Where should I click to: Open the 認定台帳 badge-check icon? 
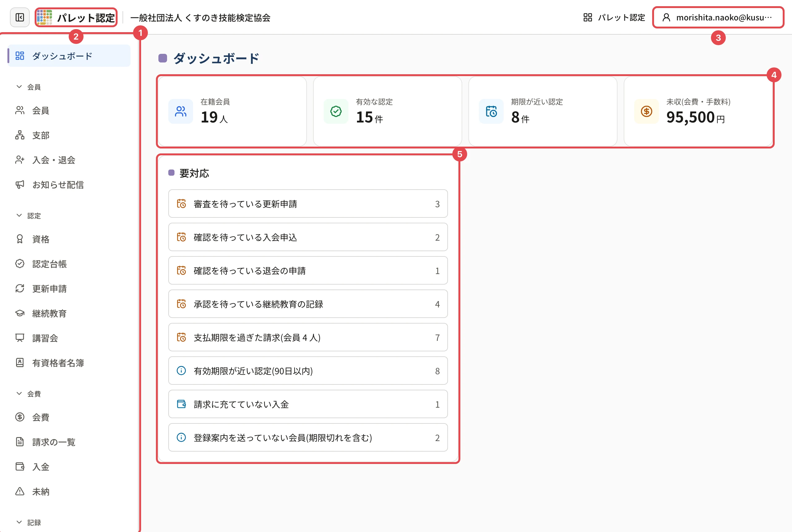coord(20,264)
